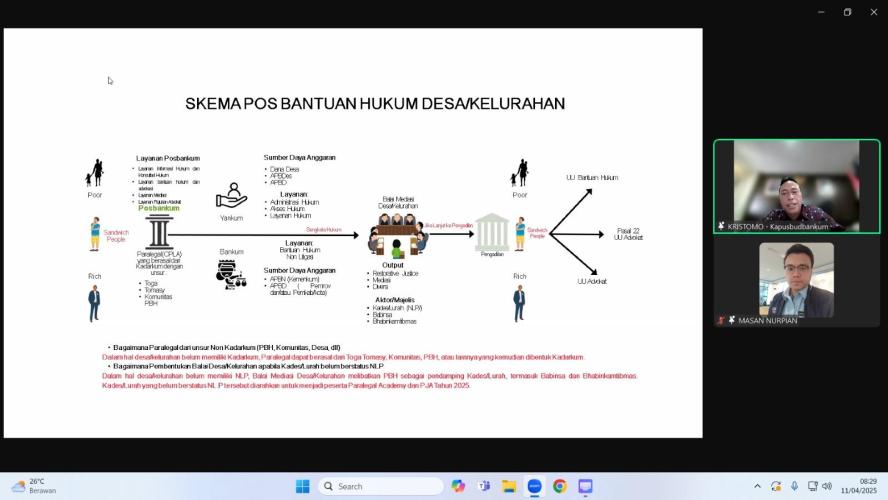Click the upper 'Sumber Daya Anggaran' heading
Image resolution: width=888 pixels, height=500 pixels.
299,157
